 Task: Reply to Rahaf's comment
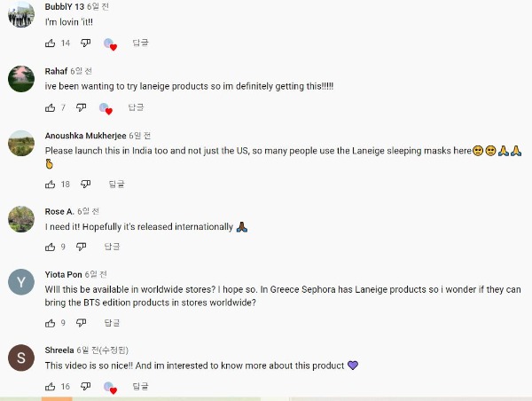pos(136,107)
